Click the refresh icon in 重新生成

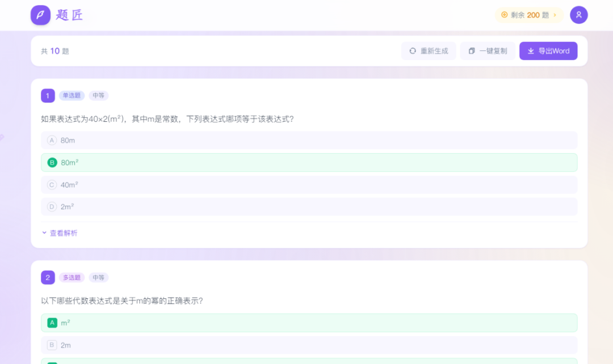(413, 51)
